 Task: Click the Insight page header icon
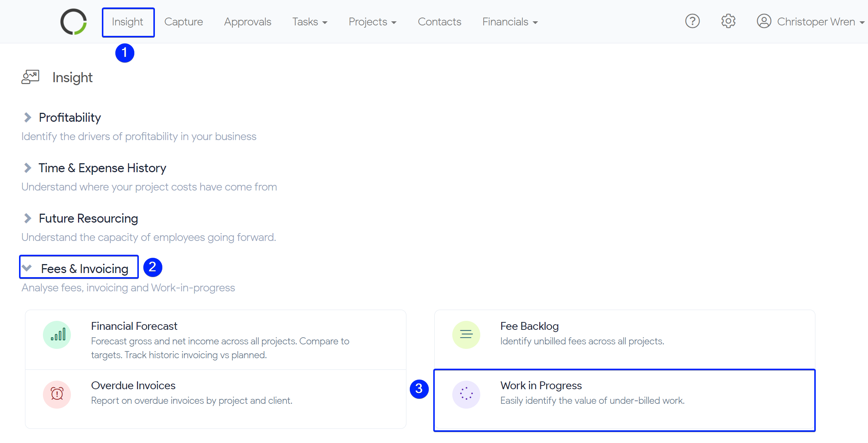tap(31, 77)
